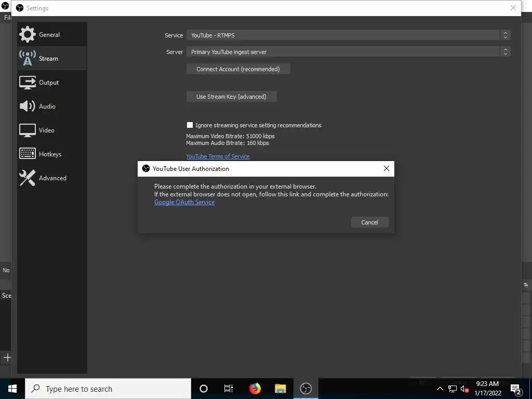Click 'Please complete the authorization' message

pyautogui.click(x=235, y=187)
